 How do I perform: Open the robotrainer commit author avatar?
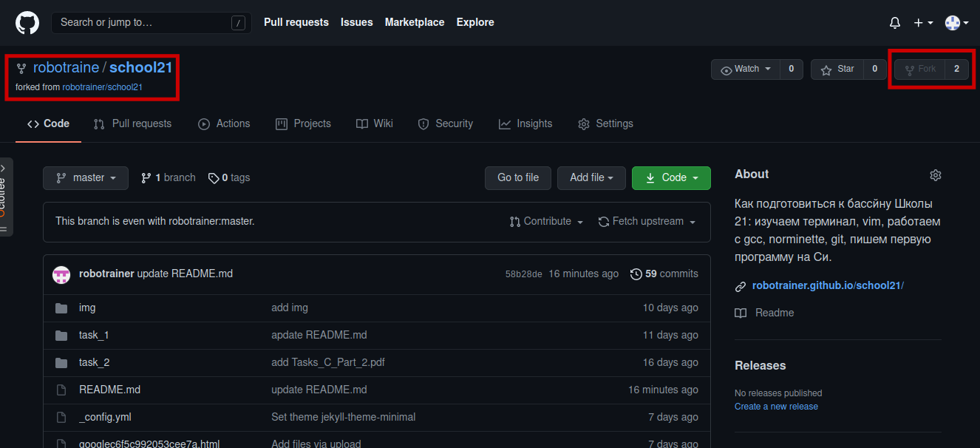coord(61,274)
